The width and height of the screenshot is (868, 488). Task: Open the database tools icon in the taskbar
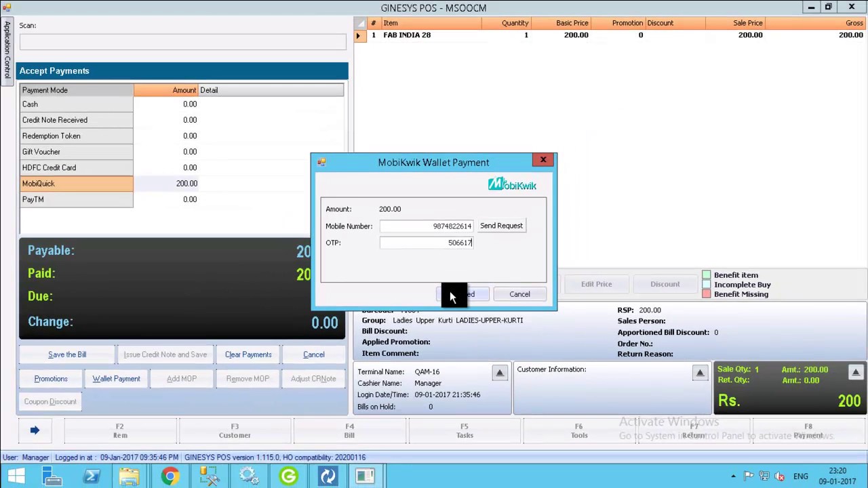209,476
